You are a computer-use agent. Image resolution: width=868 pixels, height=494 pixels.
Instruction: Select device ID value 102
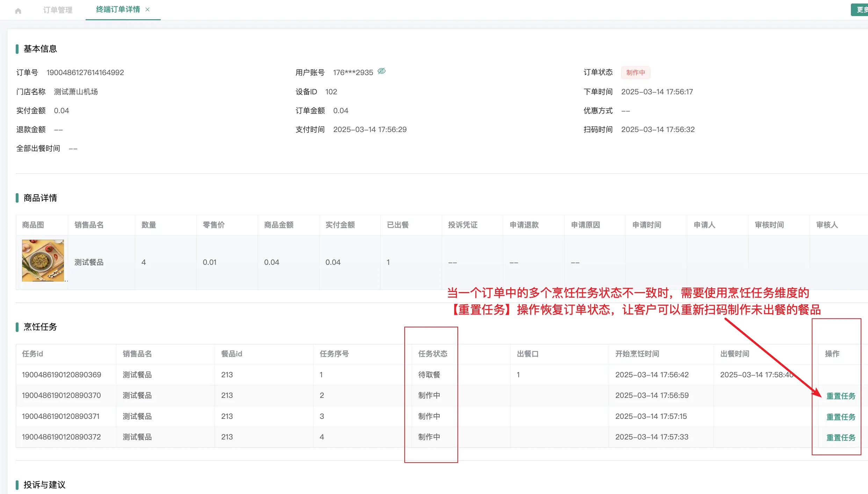point(331,92)
